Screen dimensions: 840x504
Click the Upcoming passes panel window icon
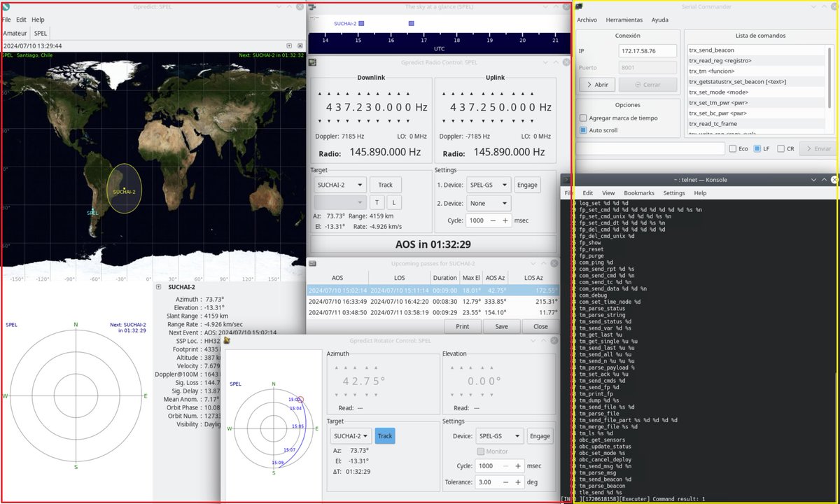pyautogui.click(x=312, y=262)
